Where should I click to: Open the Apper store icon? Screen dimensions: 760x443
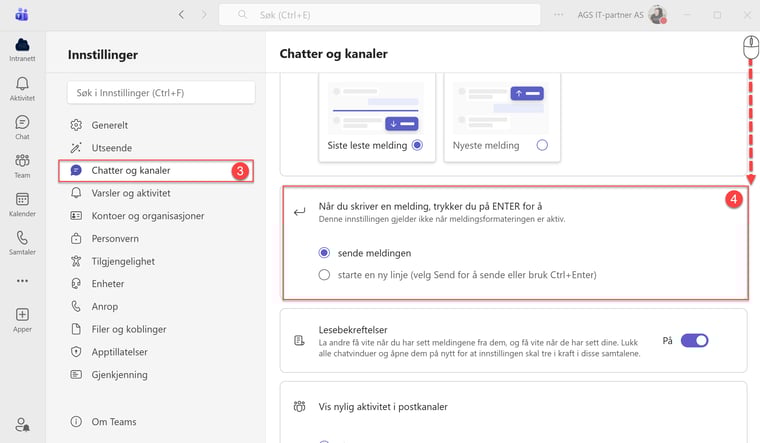[x=22, y=318]
